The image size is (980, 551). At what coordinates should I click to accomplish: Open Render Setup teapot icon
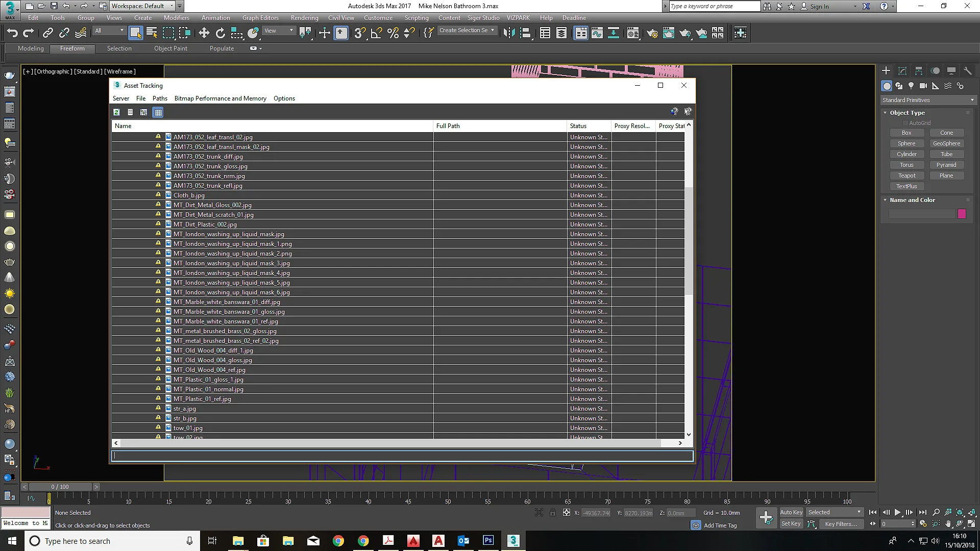point(652,33)
